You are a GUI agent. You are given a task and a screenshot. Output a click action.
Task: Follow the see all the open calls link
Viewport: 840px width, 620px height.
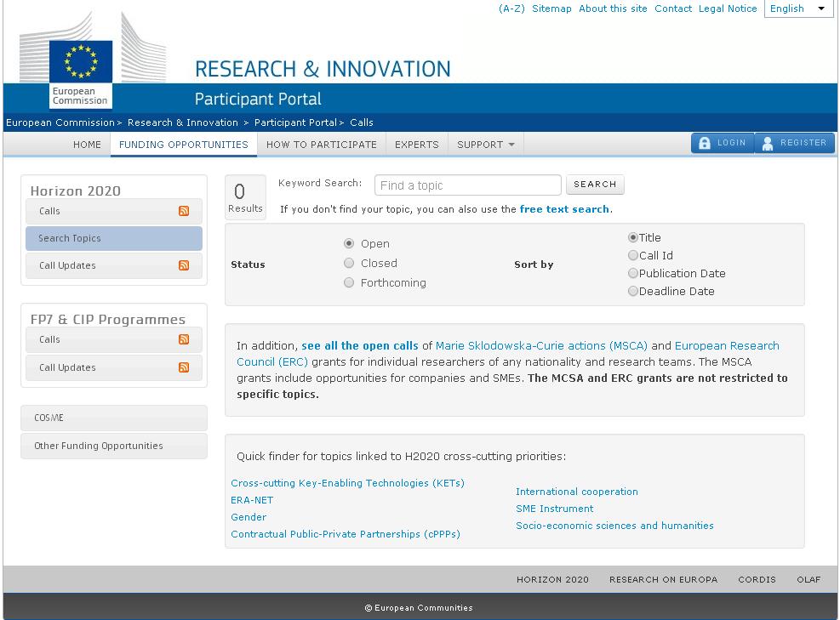pos(359,345)
